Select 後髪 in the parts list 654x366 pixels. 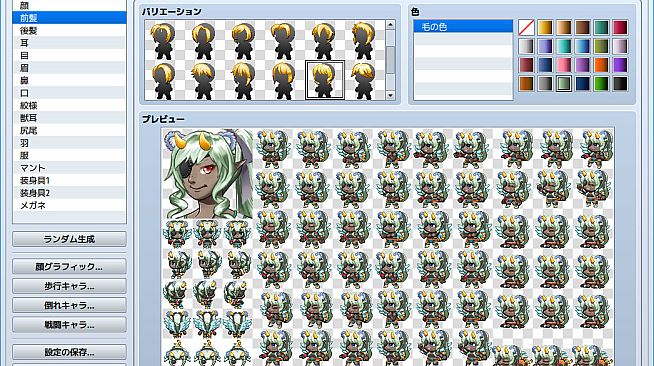(69, 30)
